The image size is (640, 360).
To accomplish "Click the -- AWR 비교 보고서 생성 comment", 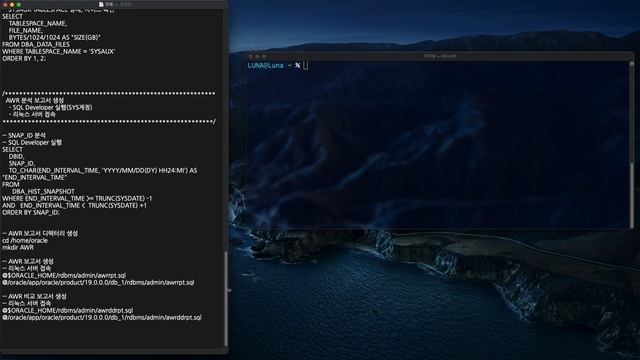I will pos(34,296).
